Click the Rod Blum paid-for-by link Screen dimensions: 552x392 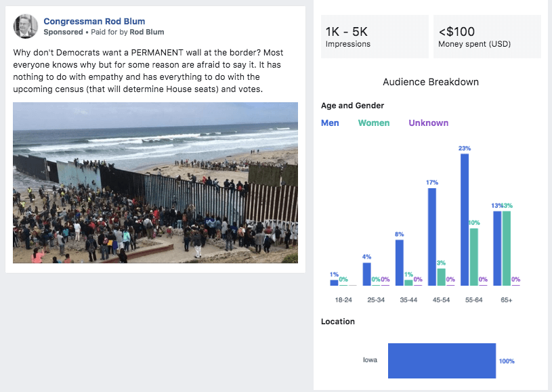pyautogui.click(x=147, y=32)
